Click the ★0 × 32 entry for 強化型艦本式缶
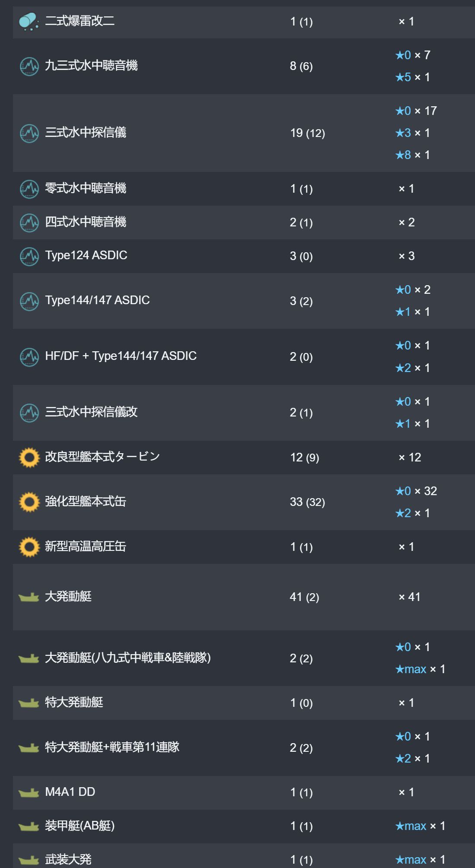The image size is (475, 868). (x=416, y=491)
